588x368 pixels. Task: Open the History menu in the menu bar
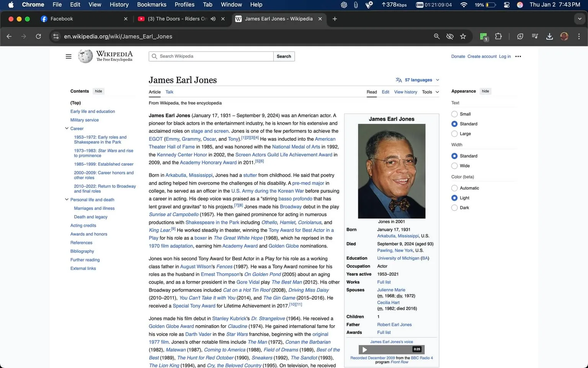click(x=119, y=5)
